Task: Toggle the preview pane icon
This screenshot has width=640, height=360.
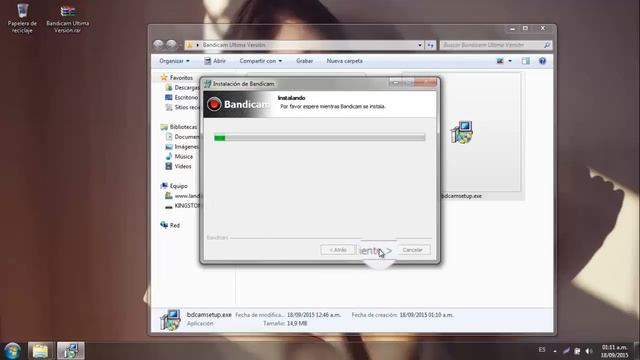Action: pyautogui.click(x=526, y=61)
